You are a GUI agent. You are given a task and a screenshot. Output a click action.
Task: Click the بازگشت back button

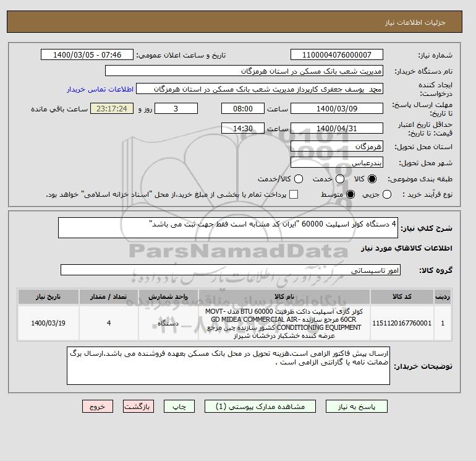coord(138,407)
